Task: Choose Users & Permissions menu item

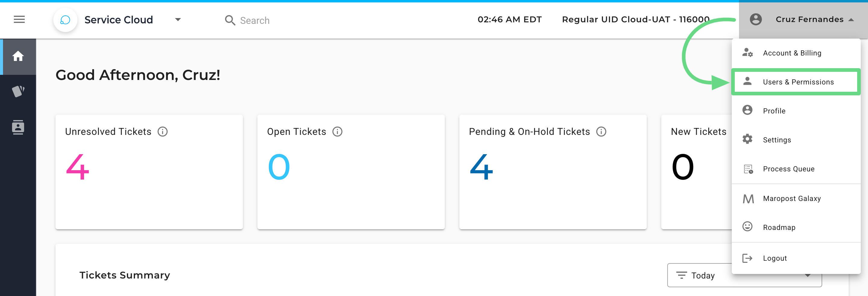Action: click(798, 82)
